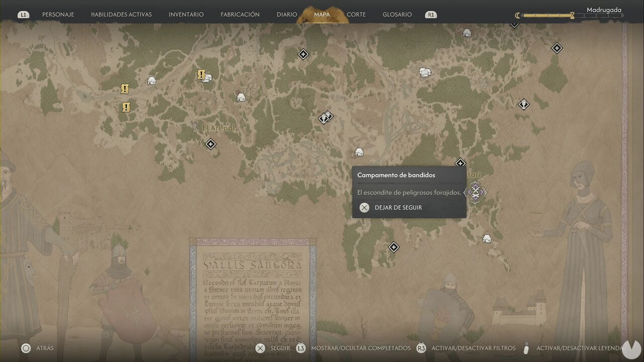The height and width of the screenshot is (362, 644).
Task: Click the R1 next-tab icon
Action: 430,15
